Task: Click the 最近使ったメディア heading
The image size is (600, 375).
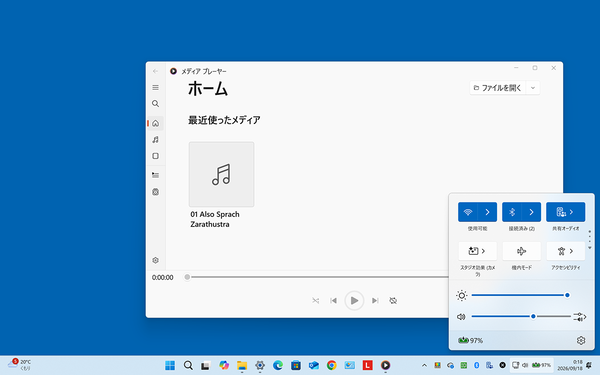Action: (224, 120)
